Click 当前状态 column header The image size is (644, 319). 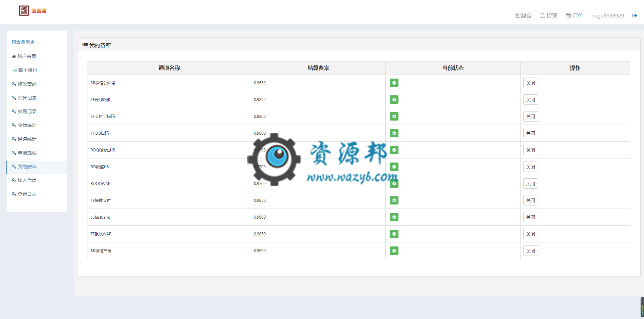tap(453, 68)
